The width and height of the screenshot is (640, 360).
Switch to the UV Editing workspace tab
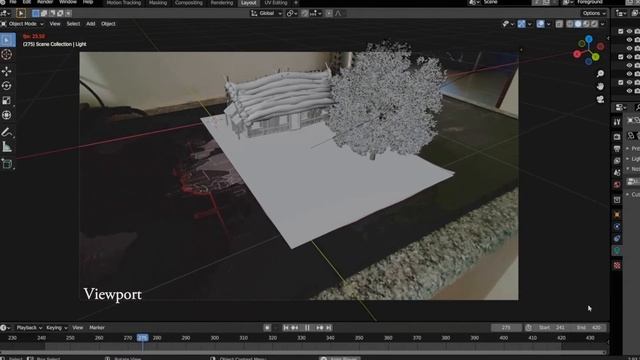coord(276,3)
